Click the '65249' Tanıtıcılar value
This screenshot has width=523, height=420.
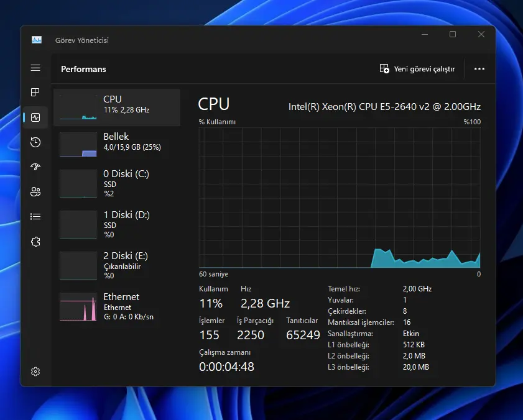click(x=303, y=335)
